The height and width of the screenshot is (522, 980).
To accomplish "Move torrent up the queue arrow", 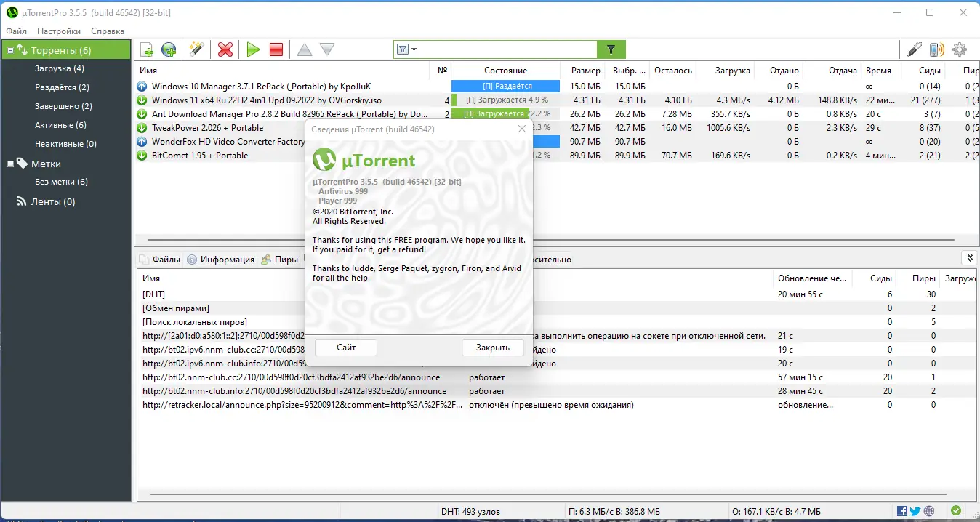I will 305,49.
